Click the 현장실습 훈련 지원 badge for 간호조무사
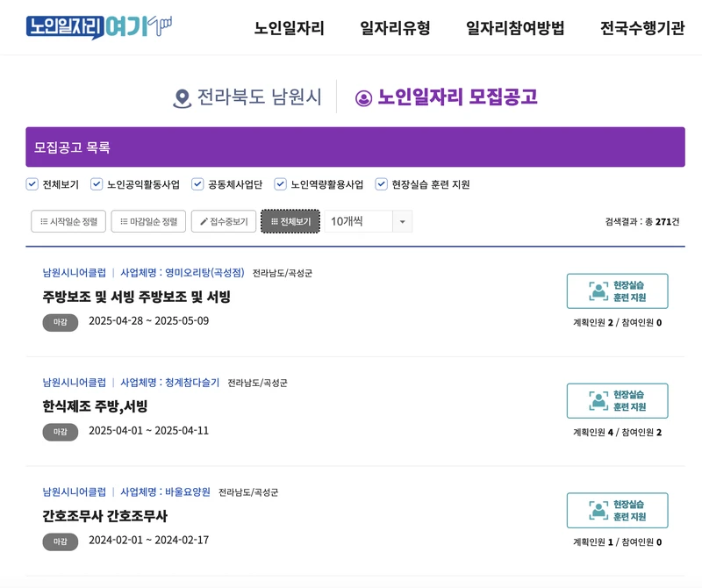 [617, 511]
